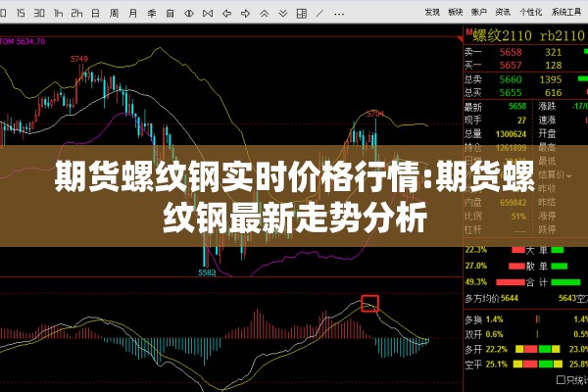This screenshot has height=392, width=588.
Task: Click the 总卖 volume 1395
Action: [551, 79]
